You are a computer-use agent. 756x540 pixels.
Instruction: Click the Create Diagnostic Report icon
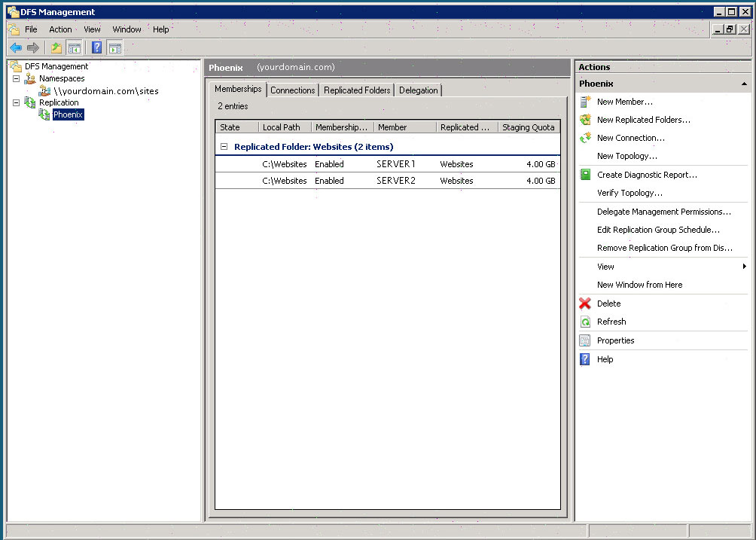point(585,175)
